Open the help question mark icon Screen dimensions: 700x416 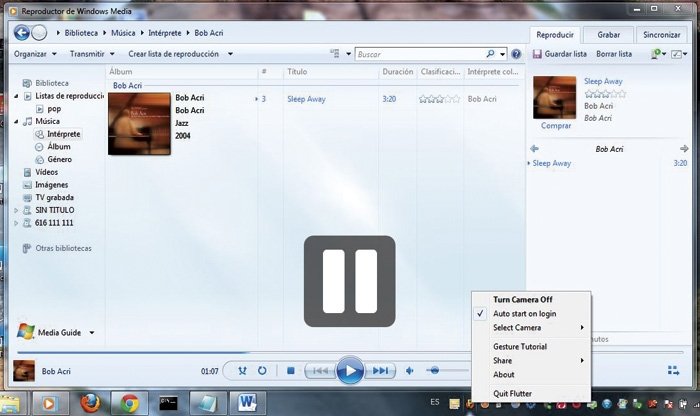tap(516, 54)
